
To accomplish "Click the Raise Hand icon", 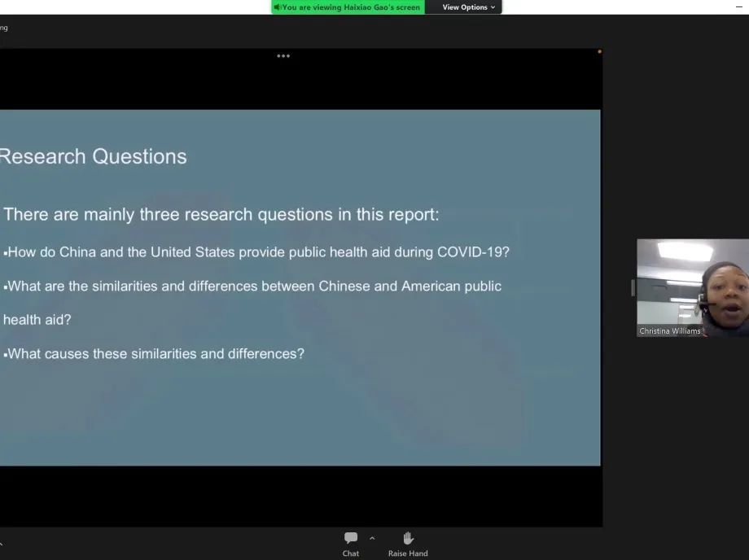I will coord(408,539).
